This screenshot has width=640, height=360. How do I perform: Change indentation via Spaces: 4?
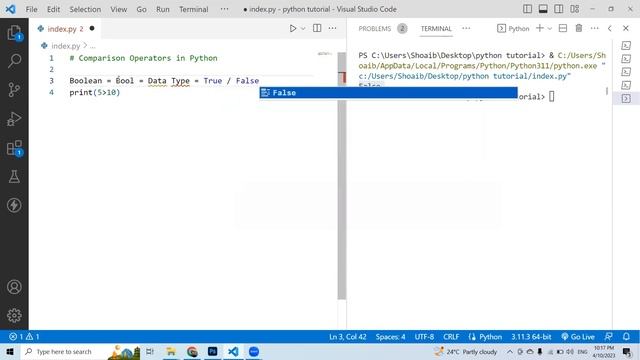[x=390, y=337]
